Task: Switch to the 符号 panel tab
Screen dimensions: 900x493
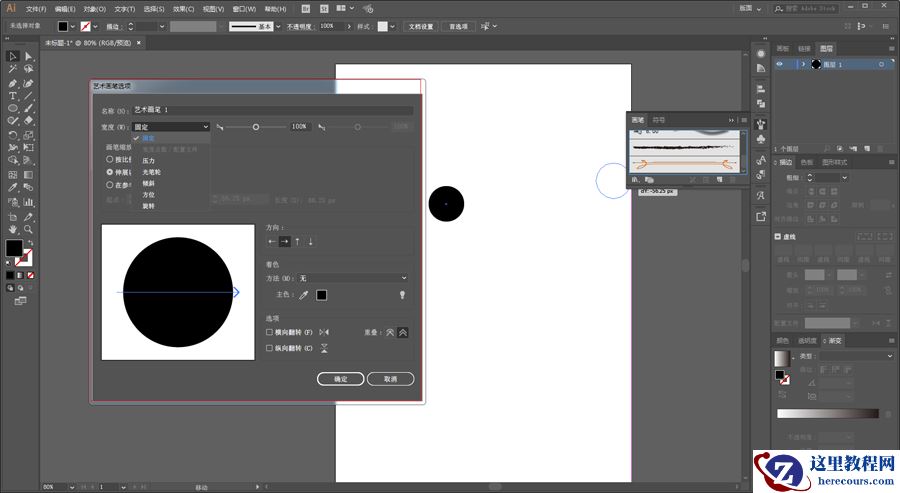Action: (659, 120)
